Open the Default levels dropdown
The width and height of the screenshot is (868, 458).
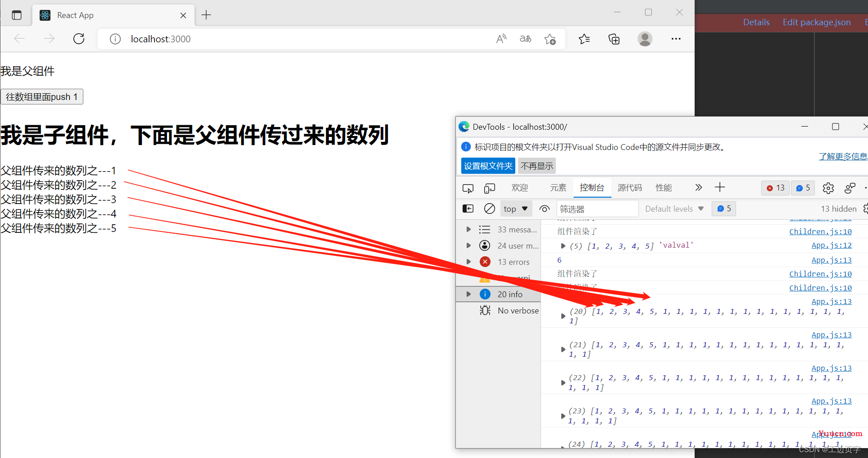coord(674,209)
